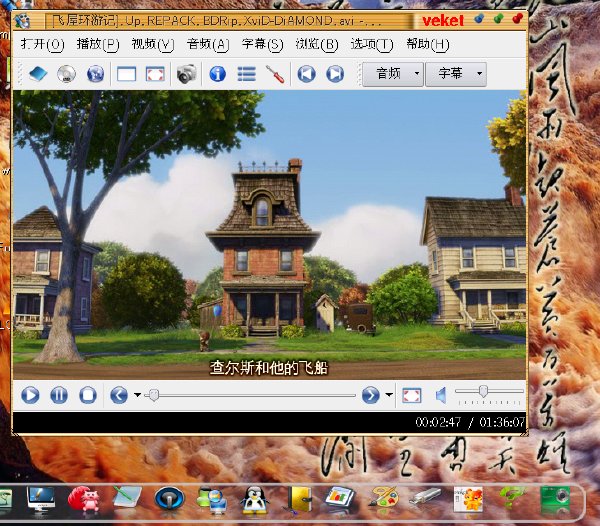Open the 帮助(H) menu
Image resolution: width=600 pixels, height=526 pixels.
[427, 44]
